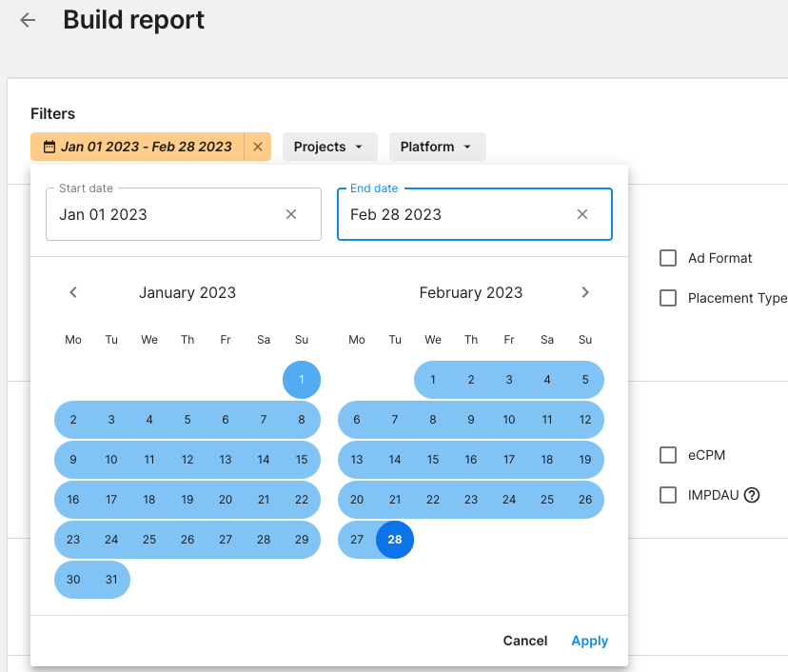Image resolution: width=788 pixels, height=672 pixels.
Task: Toggle the IMPDAU checkbox
Action: pyautogui.click(x=668, y=495)
